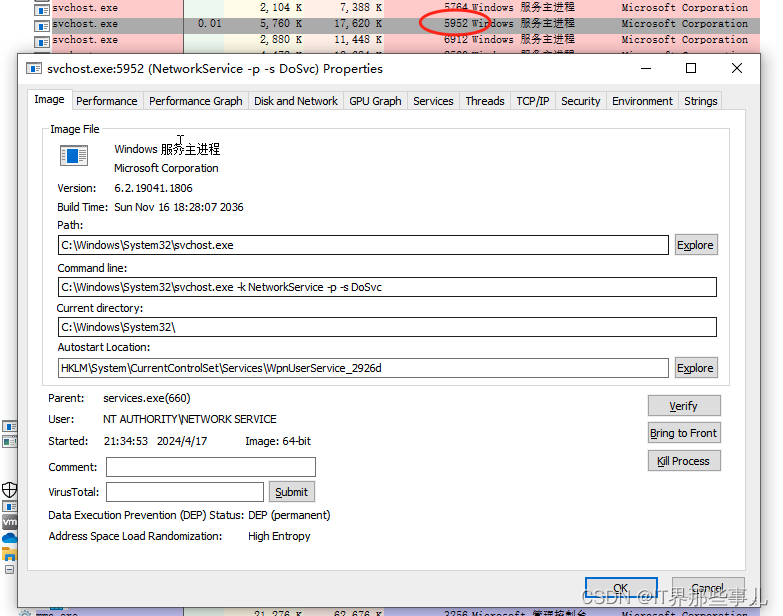The height and width of the screenshot is (616, 783).
Task: Click Explore next to the Path field
Action: click(x=696, y=245)
